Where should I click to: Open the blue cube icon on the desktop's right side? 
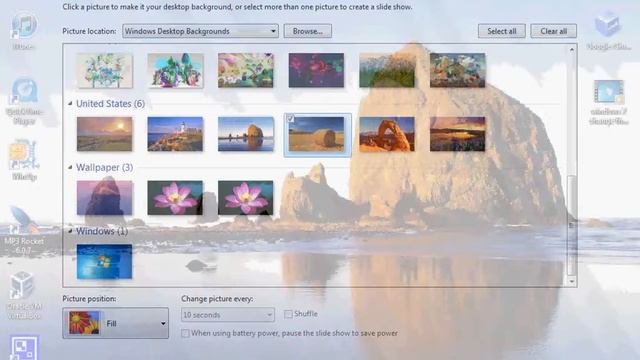pos(608,31)
